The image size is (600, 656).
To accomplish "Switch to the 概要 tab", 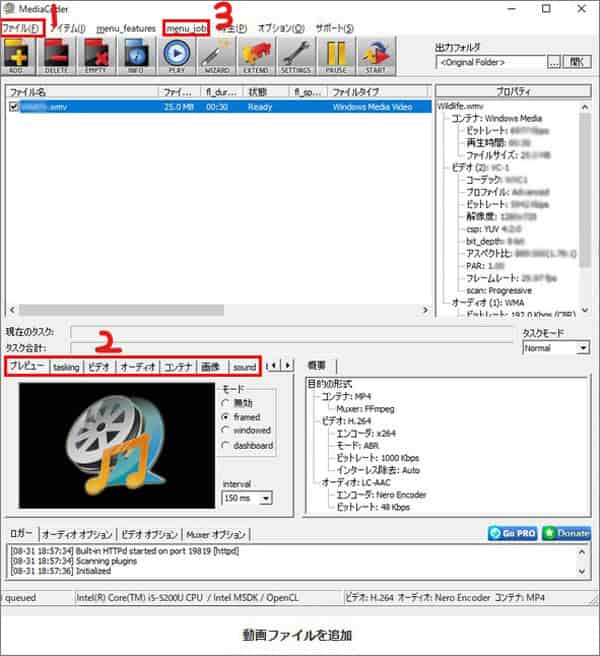I will [317, 365].
